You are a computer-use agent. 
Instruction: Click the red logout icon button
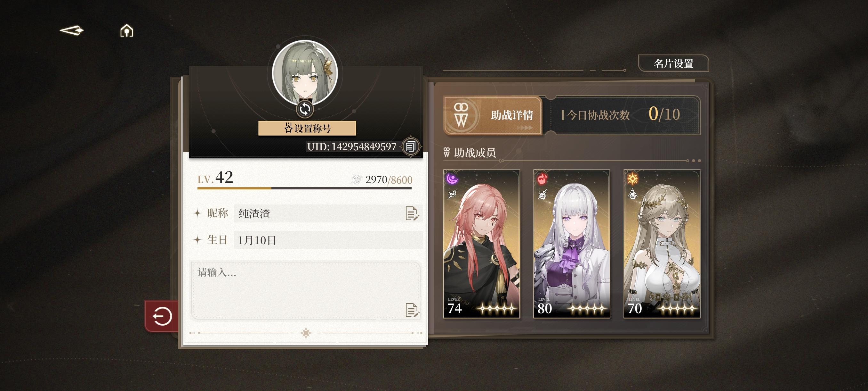pyautogui.click(x=162, y=316)
